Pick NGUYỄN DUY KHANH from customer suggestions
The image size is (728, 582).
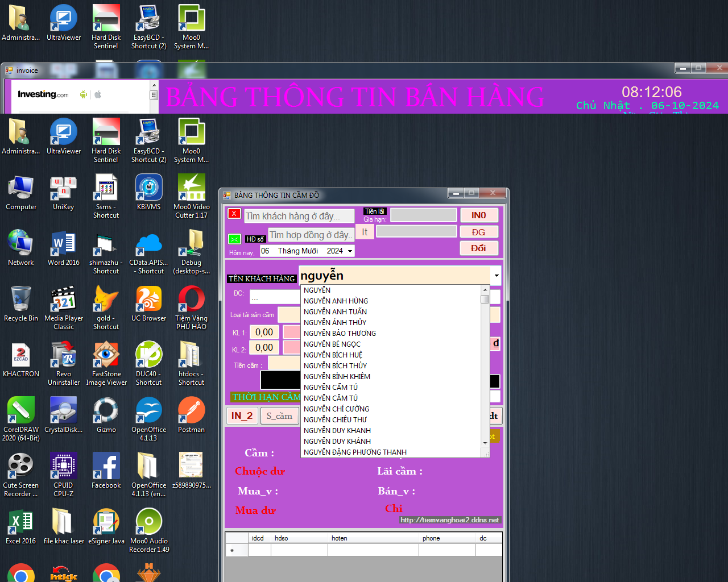(337, 430)
